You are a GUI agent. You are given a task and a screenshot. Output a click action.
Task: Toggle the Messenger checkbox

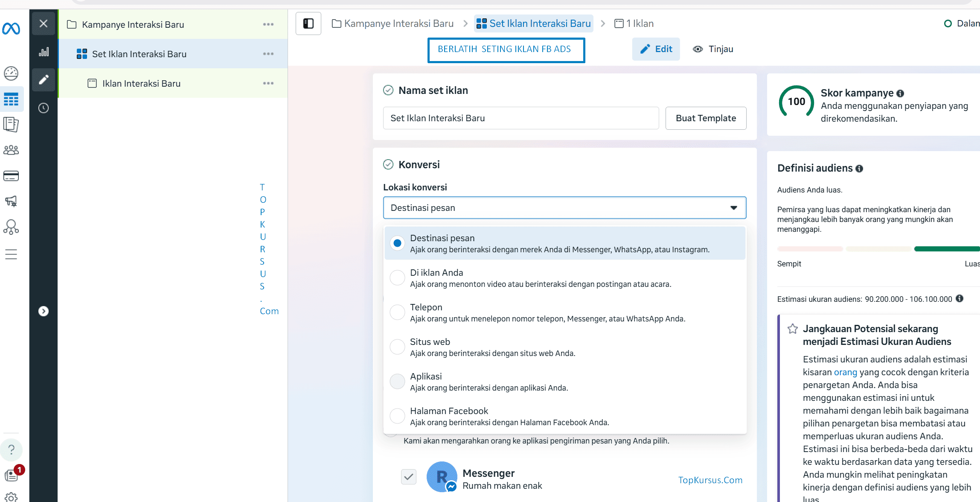[408, 477]
